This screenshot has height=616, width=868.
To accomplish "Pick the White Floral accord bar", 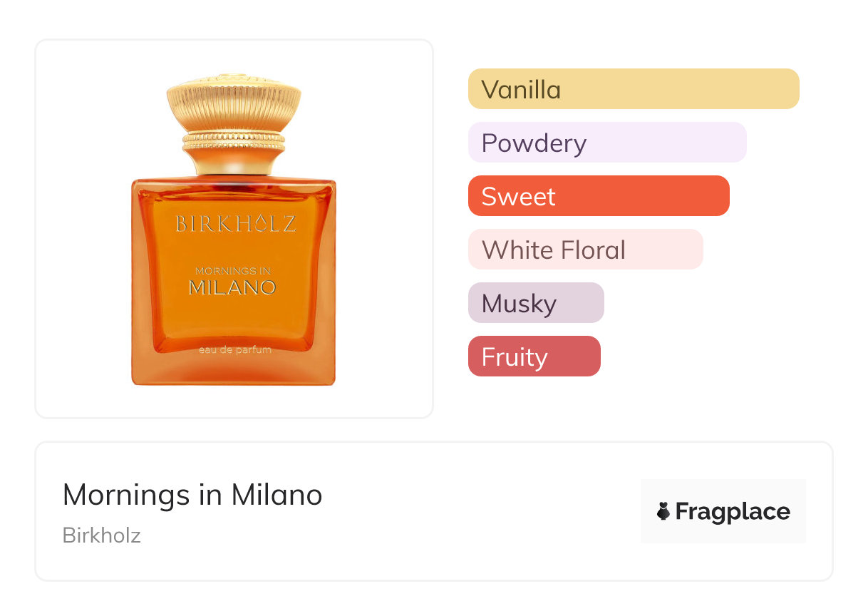I will coord(585,250).
